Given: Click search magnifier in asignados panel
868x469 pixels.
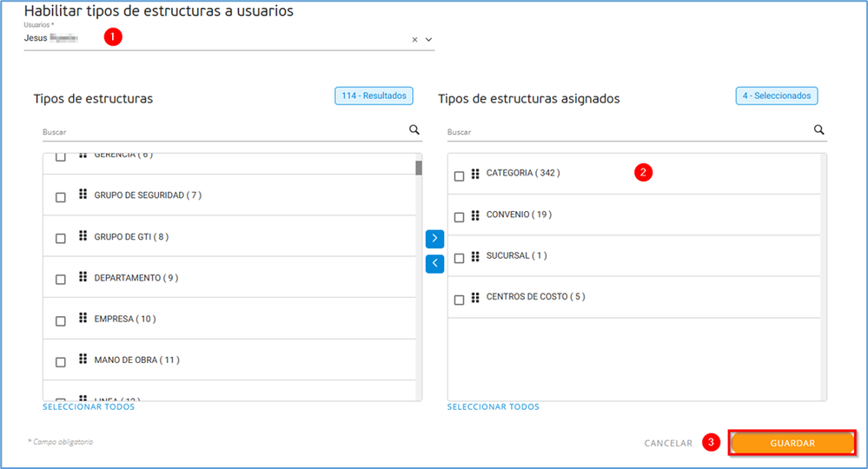Looking at the screenshot, I should click(x=819, y=130).
